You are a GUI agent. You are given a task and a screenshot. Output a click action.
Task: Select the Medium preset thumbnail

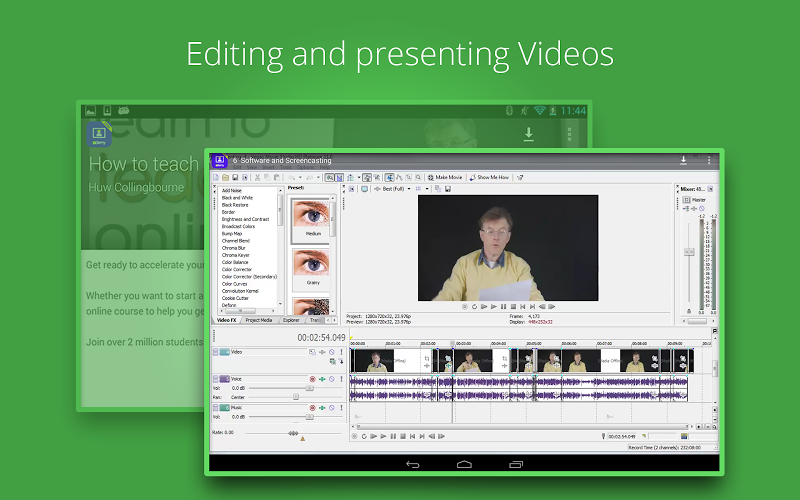pos(308,218)
